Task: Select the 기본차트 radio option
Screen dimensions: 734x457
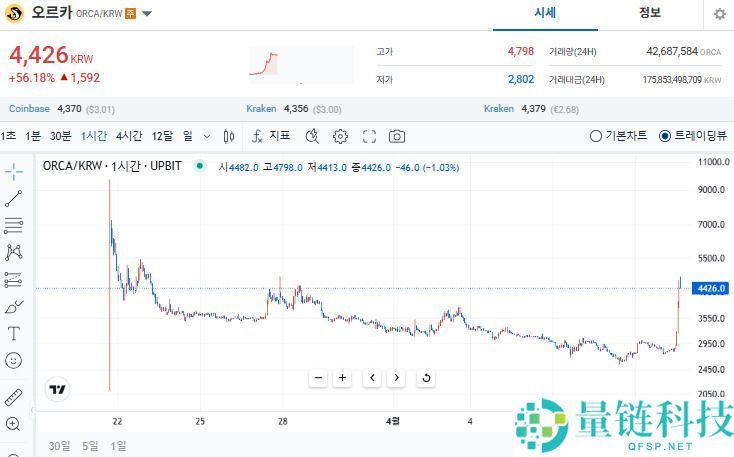Action: point(618,136)
